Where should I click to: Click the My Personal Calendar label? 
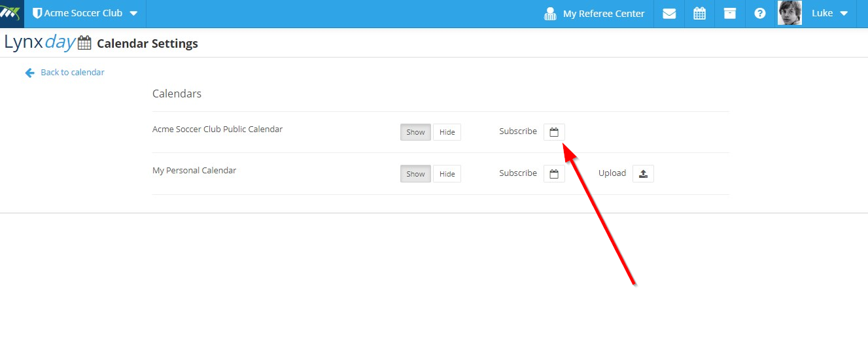(194, 171)
